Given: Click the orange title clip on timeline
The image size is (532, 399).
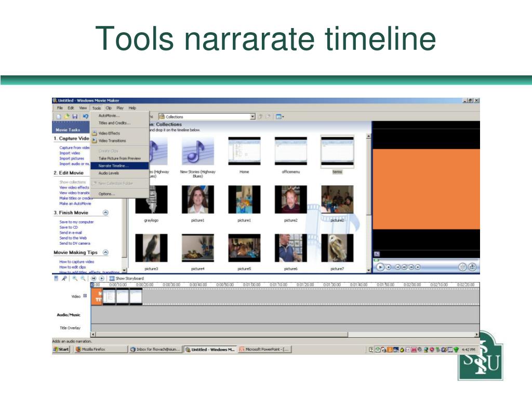Looking at the screenshot, I should 97,297.
